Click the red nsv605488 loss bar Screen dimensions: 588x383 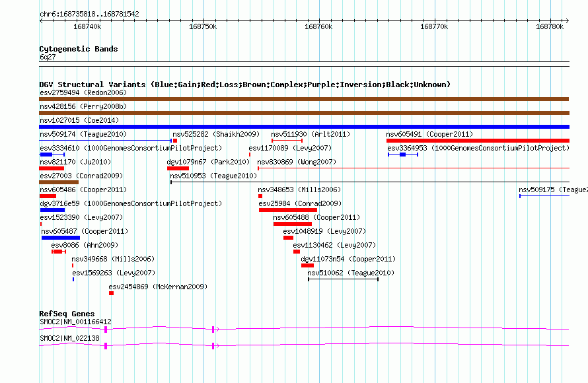293,224
